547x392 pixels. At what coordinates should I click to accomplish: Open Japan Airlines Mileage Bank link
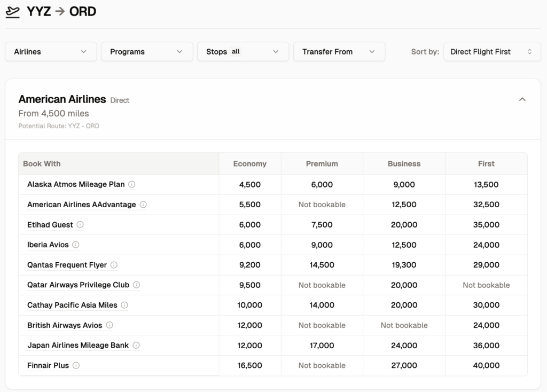78,345
